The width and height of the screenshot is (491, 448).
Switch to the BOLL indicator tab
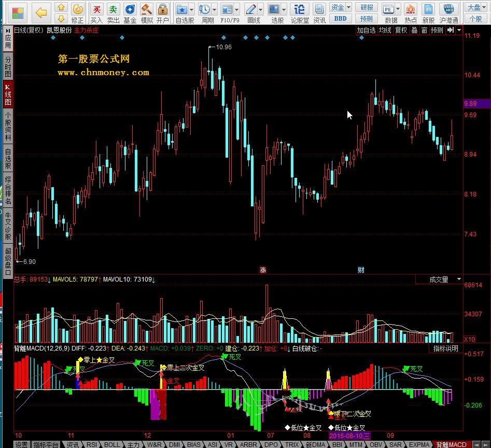tap(112, 444)
